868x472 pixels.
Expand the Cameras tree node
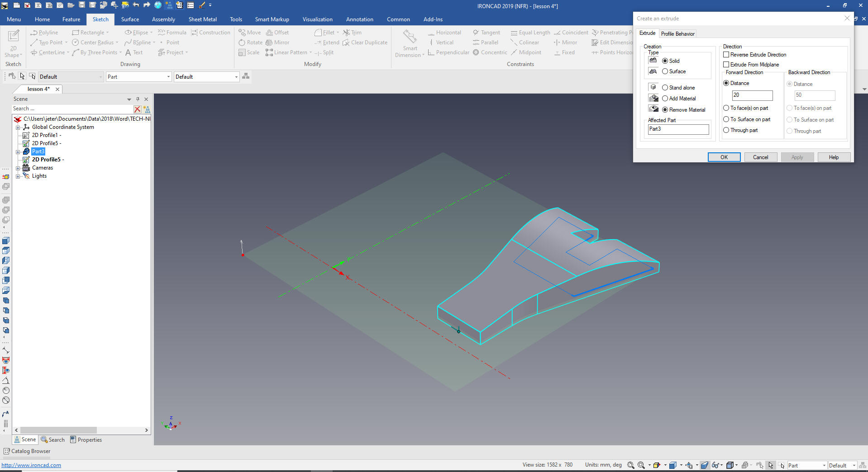(x=18, y=168)
